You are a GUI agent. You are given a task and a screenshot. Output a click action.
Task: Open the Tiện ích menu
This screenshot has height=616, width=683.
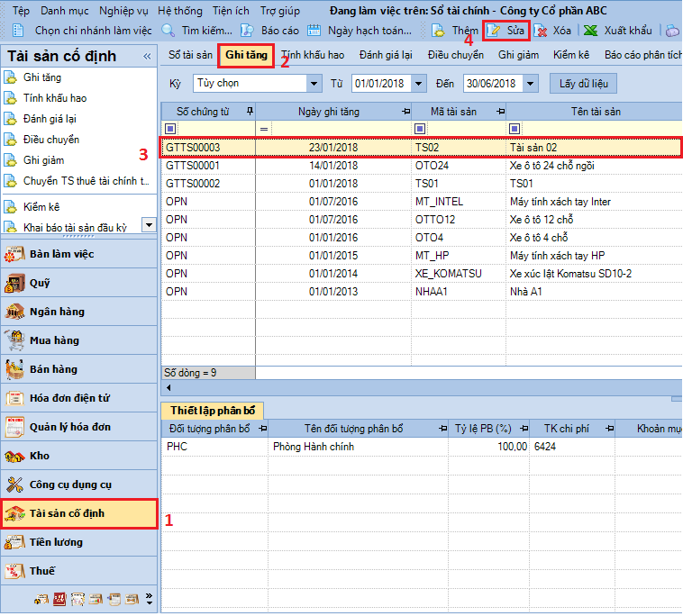[231, 11]
